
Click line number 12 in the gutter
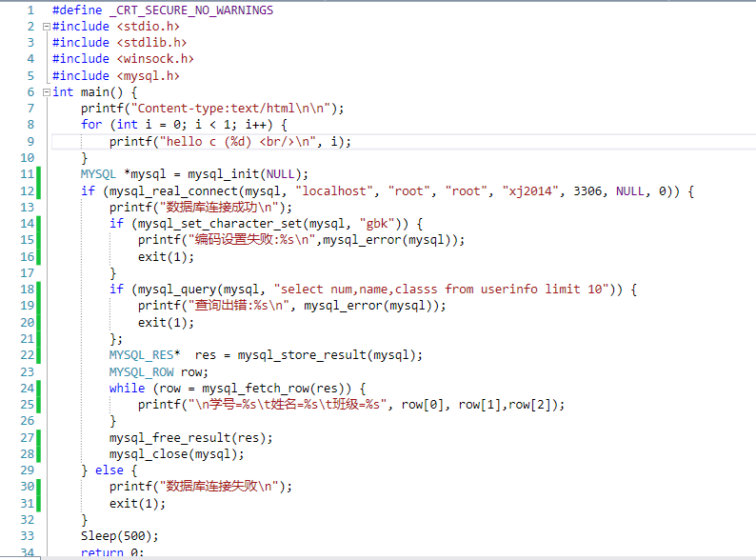[27, 191]
